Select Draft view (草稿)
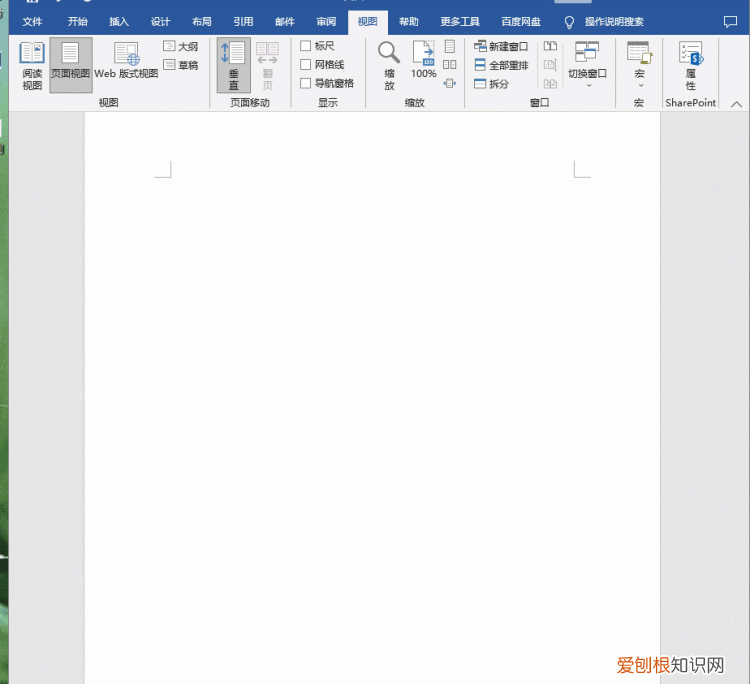Viewport: 750px width, 684px height. [180, 65]
